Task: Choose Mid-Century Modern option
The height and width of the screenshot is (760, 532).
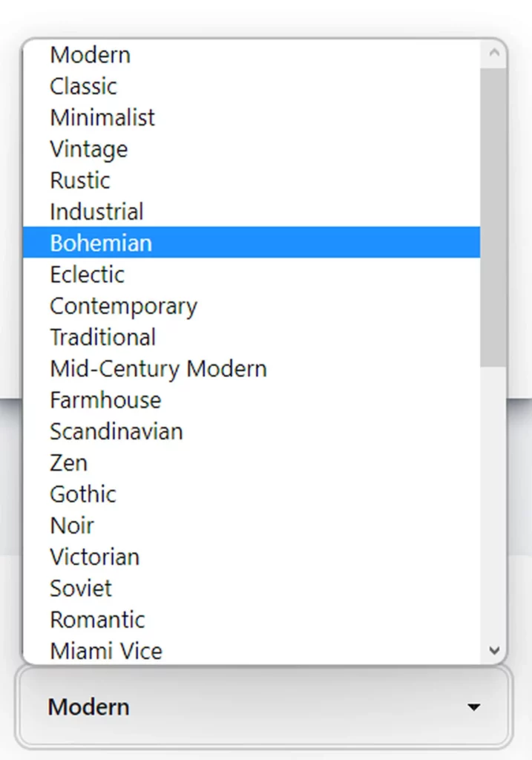Action: [x=158, y=369]
